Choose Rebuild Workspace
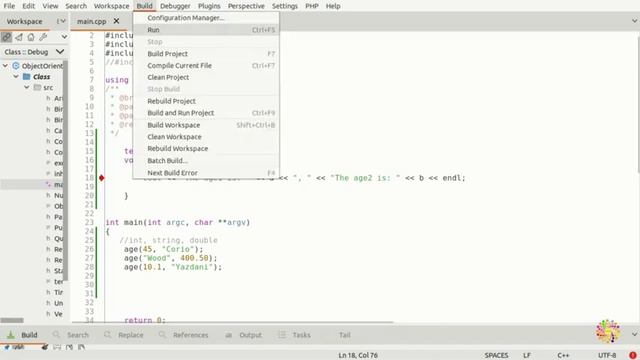 206,149
